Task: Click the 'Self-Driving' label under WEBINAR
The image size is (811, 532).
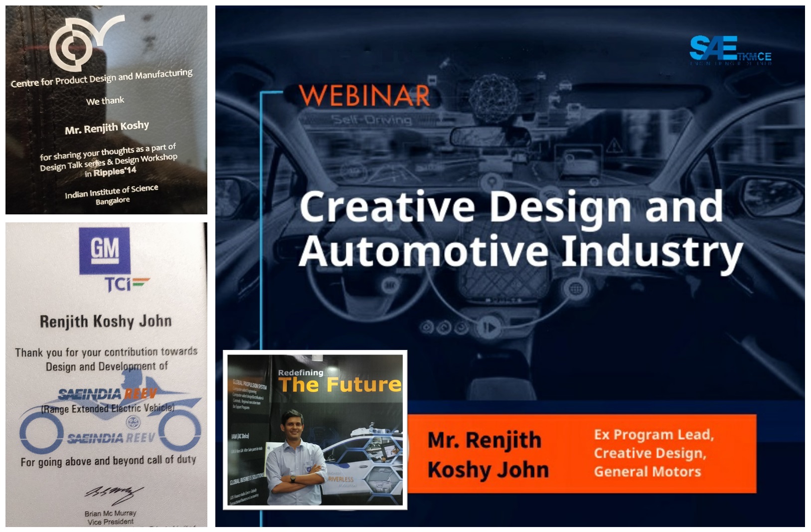Action: tap(372, 120)
